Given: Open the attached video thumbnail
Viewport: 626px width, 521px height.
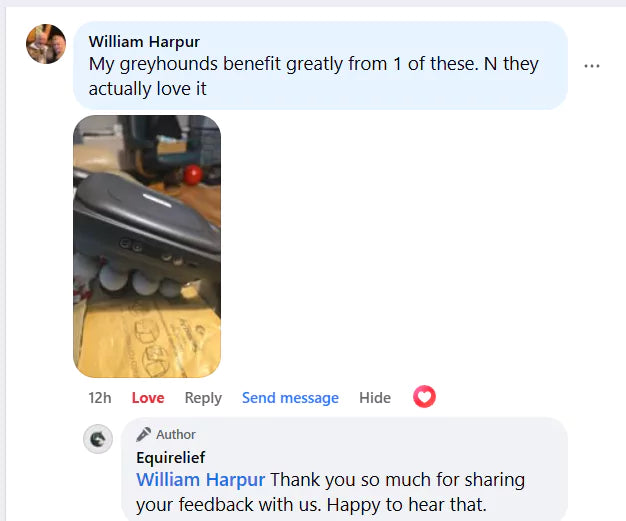Looking at the screenshot, I should coord(147,246).
